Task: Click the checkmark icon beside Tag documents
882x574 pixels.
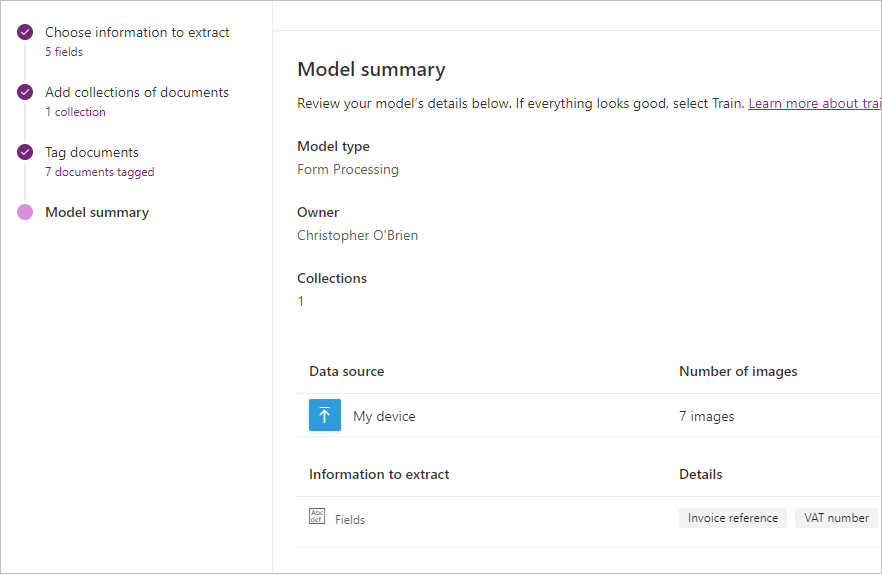Action: (x=25, y=152)
